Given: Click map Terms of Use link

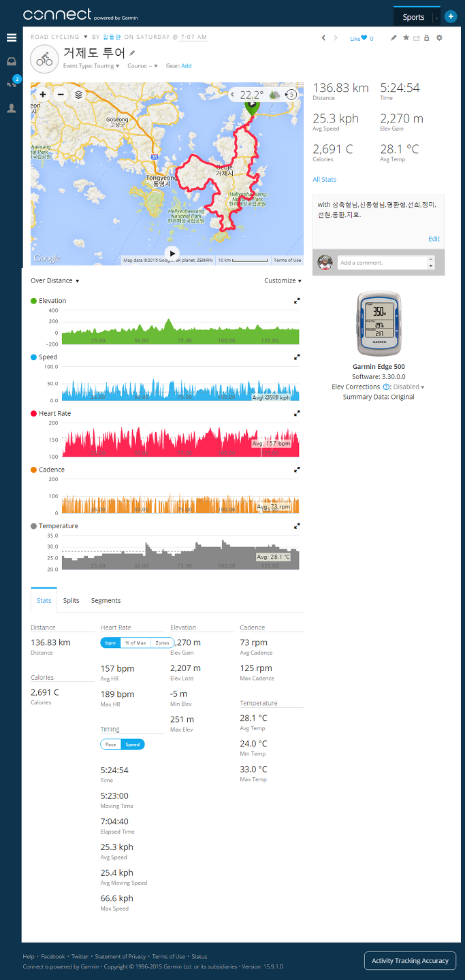Looking at the screenshot, I should click(x=287, y=261).
